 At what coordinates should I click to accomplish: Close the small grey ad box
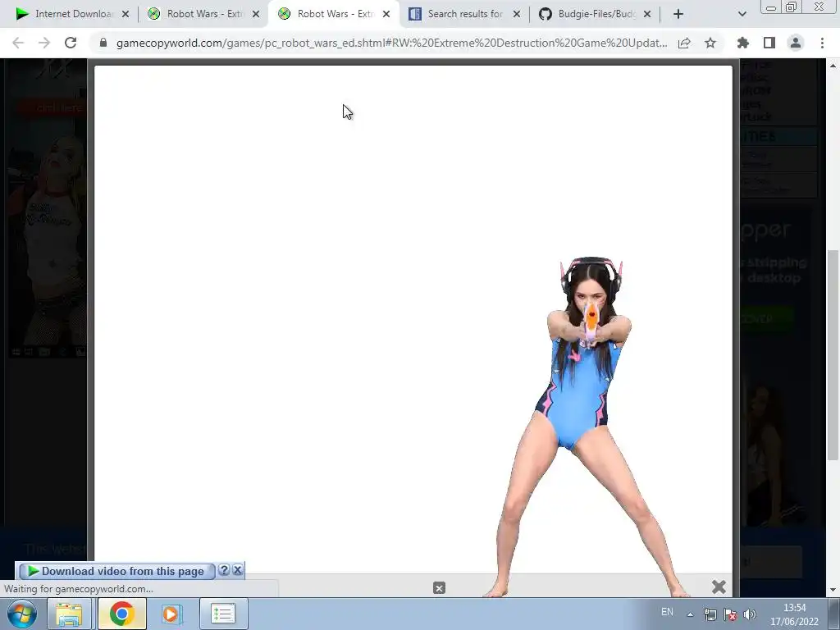pyautogui.click(x=439, y=588)
